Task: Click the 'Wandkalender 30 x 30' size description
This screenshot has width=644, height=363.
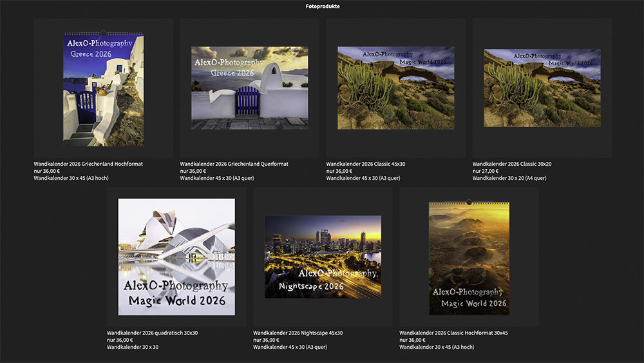Action: [x=133, y=348]
